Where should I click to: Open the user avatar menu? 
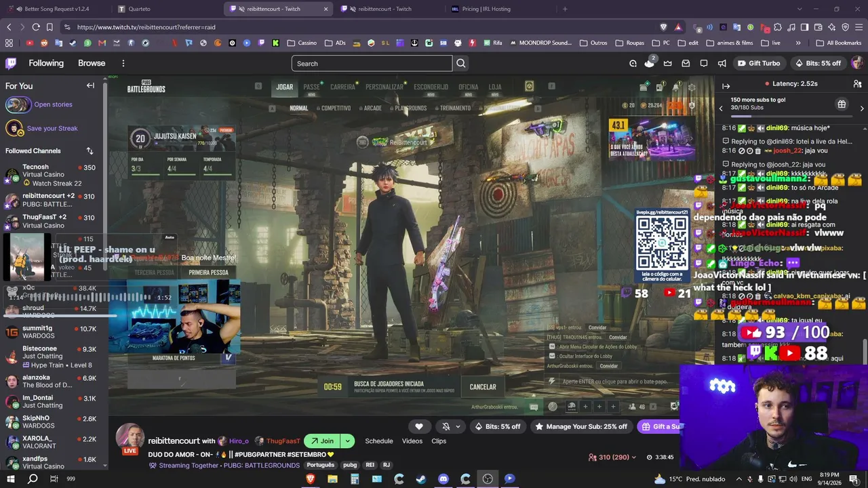857,63
